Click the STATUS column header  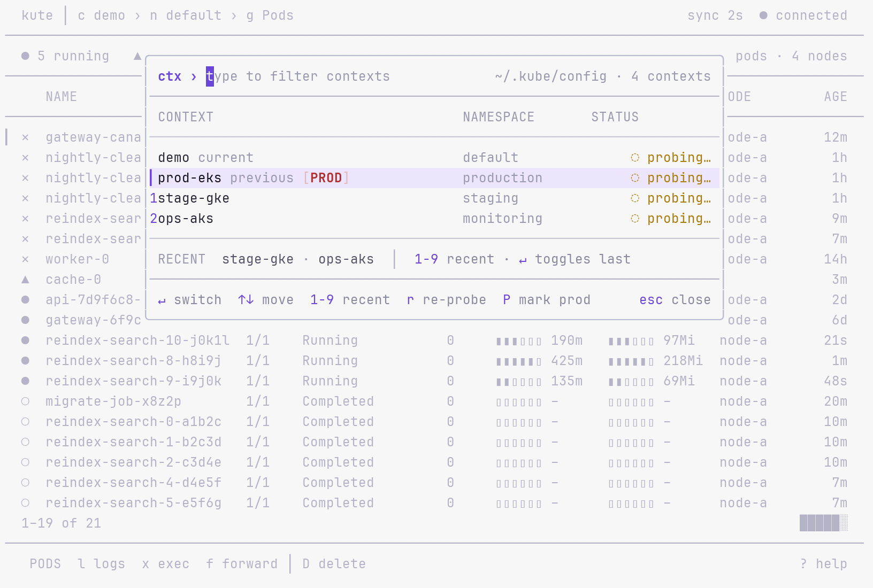(615, 117)
